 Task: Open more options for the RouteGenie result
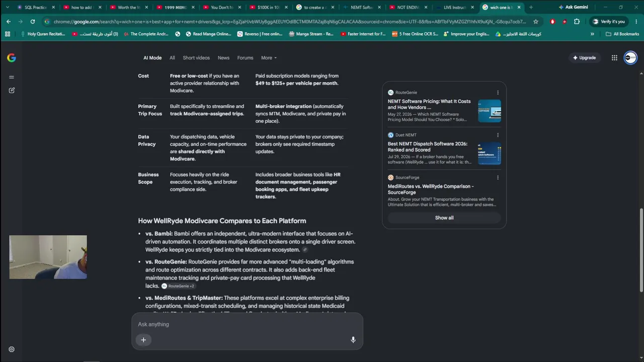coord(498,93)
